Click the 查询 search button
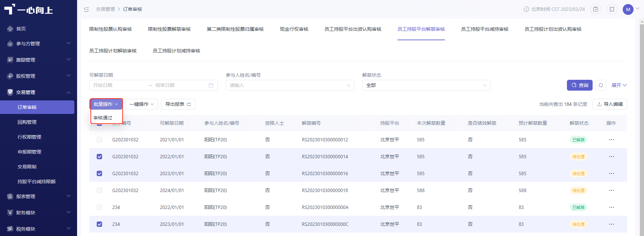644x236 pixels. 580,85
